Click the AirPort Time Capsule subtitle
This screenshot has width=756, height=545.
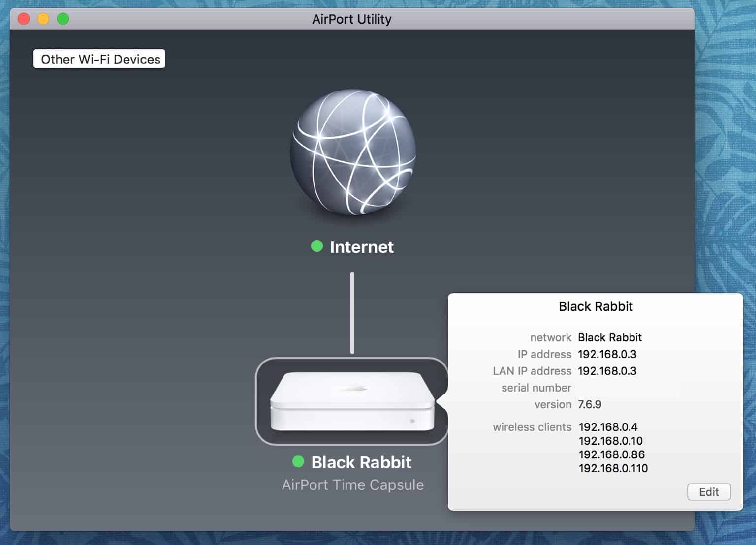(x=352, y=485)
